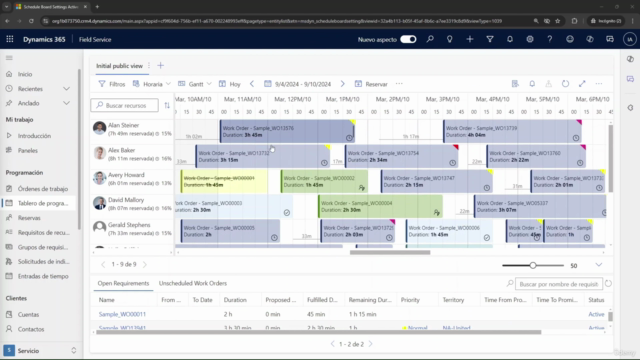Select booking Sample_WO13576 for Alan Steiner
The width and height of the screenshot is (640, 360).
click(287, 131)
